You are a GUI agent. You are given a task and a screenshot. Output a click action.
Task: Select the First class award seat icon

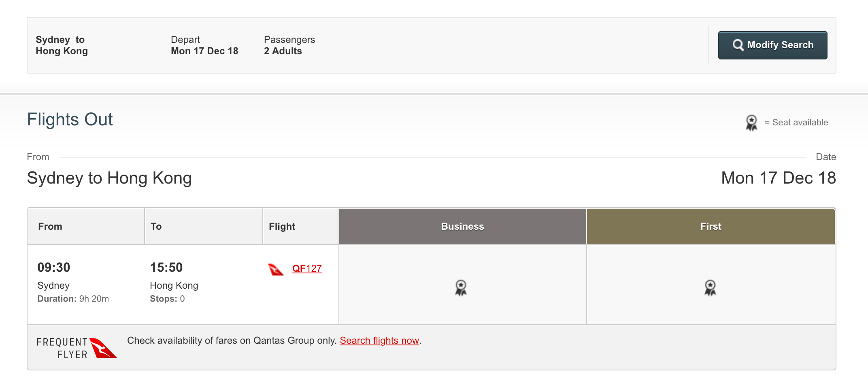(x=710, y=288)
